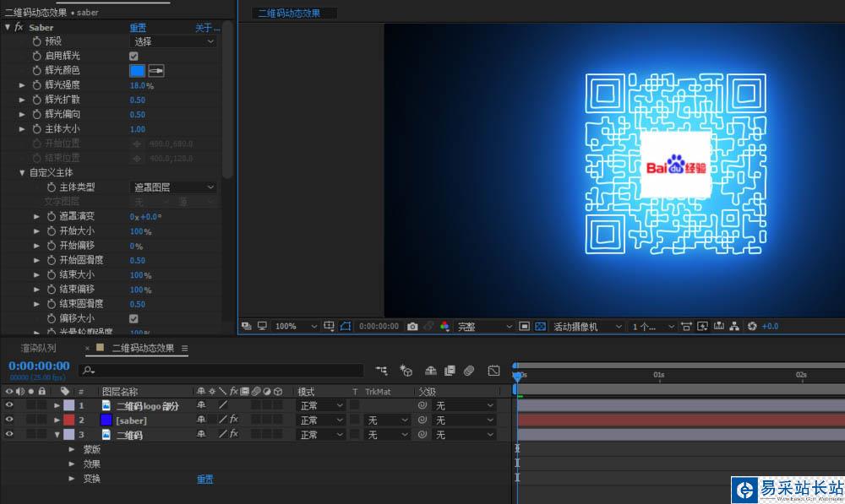Toggle the transparency grid icon in viewer
Image resolution: width=845 pixels, height=504 pixels.
541,327
